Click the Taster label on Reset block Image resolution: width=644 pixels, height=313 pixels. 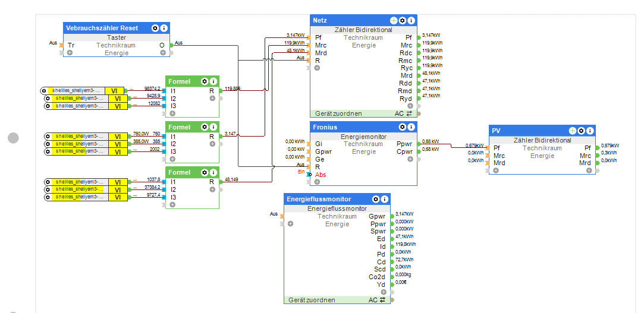click(116, 37)
